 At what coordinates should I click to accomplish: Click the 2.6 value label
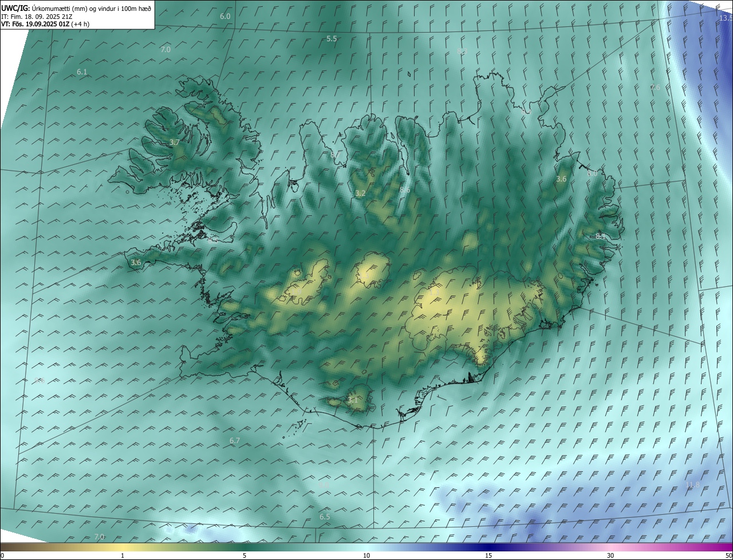click(x=656, y=87)
